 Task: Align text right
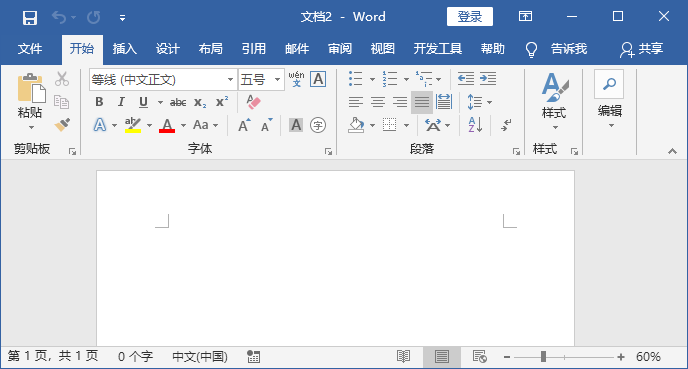[x=400, y=102]
